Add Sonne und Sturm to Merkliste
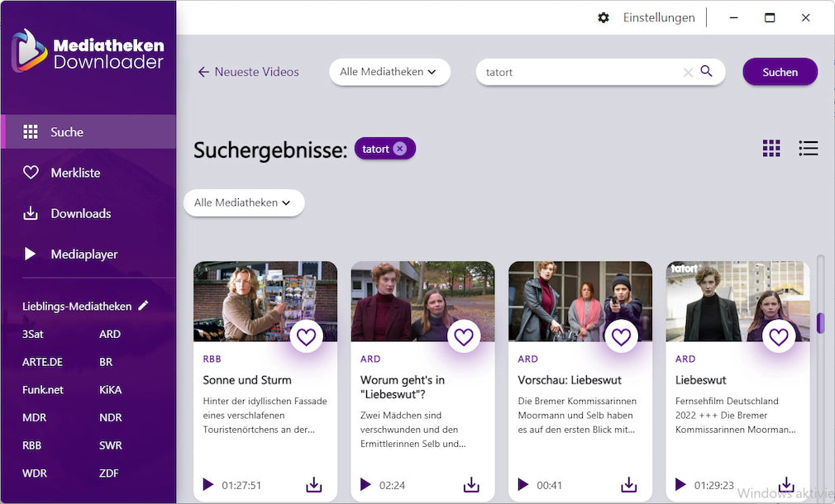 tap(307, 336)
